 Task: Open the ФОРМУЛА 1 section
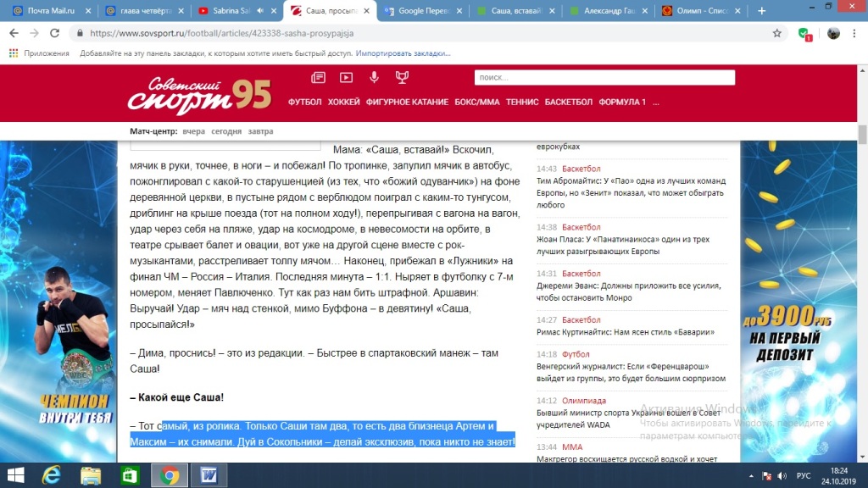(622, 102)
